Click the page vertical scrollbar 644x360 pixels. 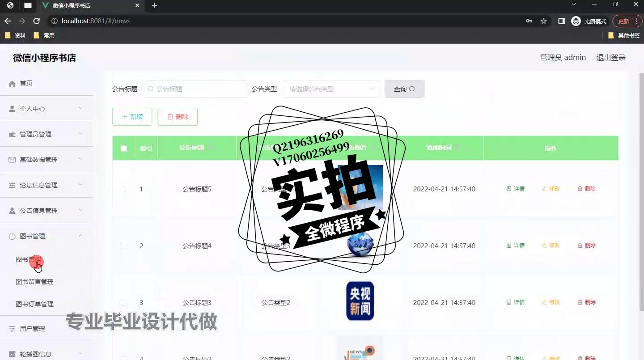[641, 192]
